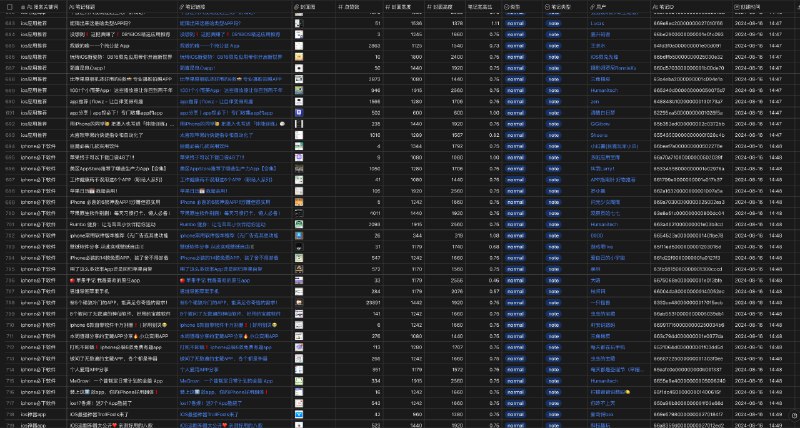
Task: Select the likes cell showing 3973
Action: [x=358, y=79]
